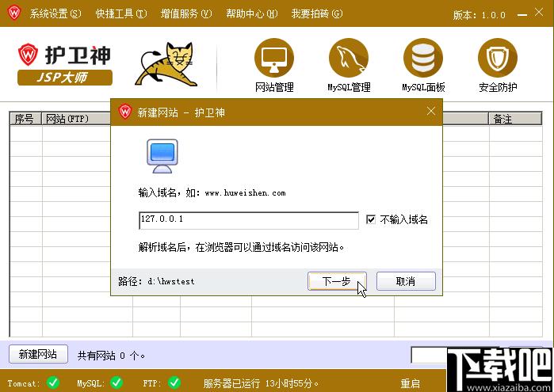The width and height of the screenshot is (554, 392).
Task: Click the 下一步 button
Action: 337,281
